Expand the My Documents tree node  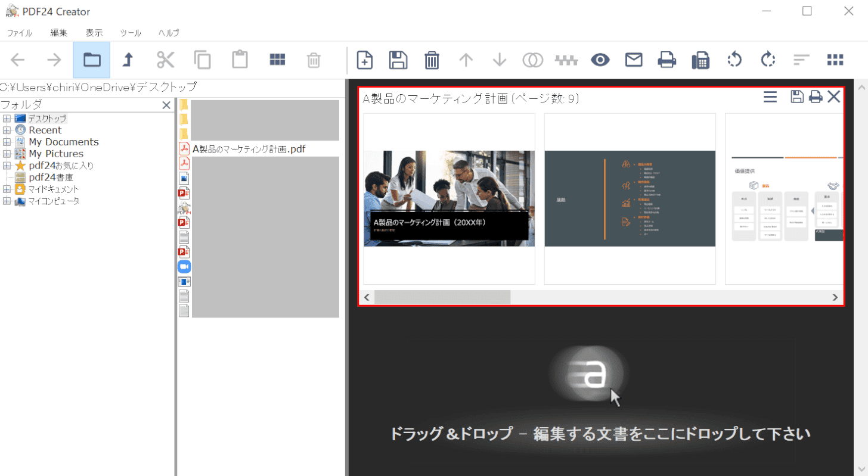click(x=7, y=142)
